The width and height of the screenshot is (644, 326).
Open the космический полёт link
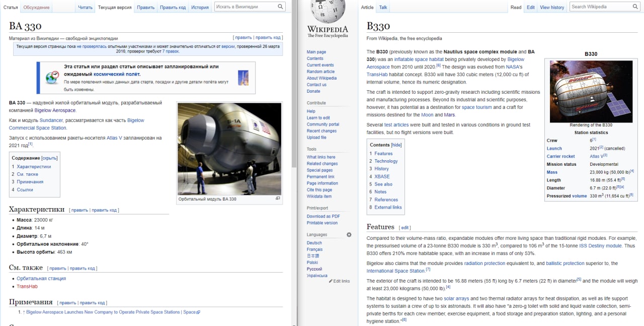tap(117, 74)
